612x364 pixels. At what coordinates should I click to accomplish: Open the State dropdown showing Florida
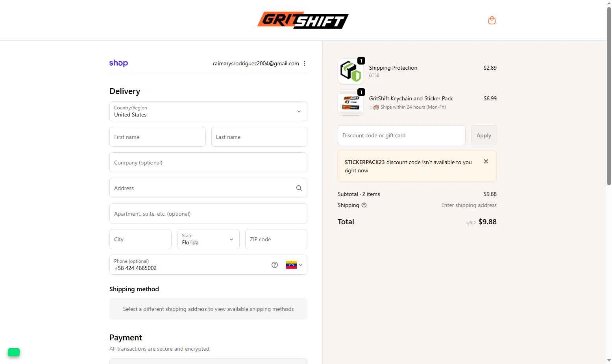[x=208, y=239]
